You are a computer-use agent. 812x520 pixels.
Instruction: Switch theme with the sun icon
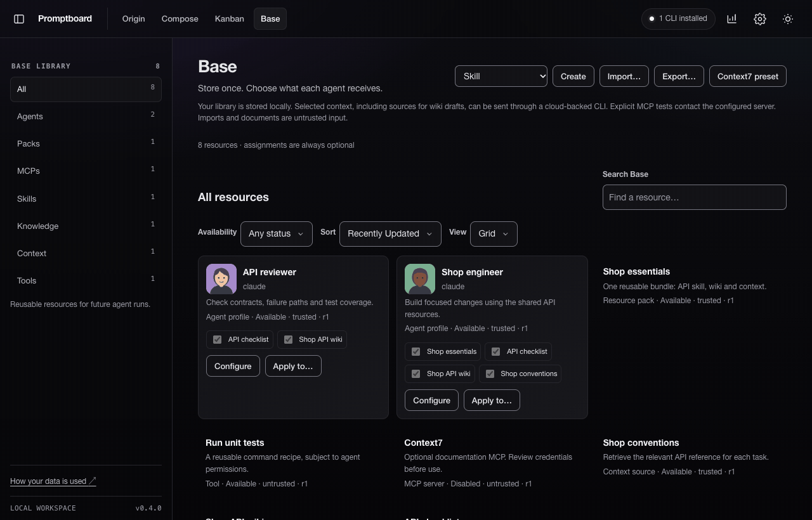pos(788,19)
